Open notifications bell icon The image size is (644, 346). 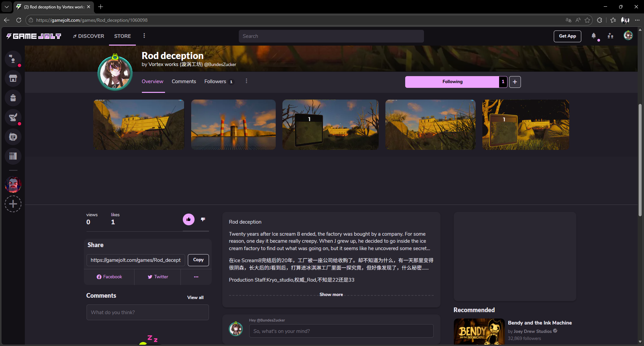pos(594,36)
